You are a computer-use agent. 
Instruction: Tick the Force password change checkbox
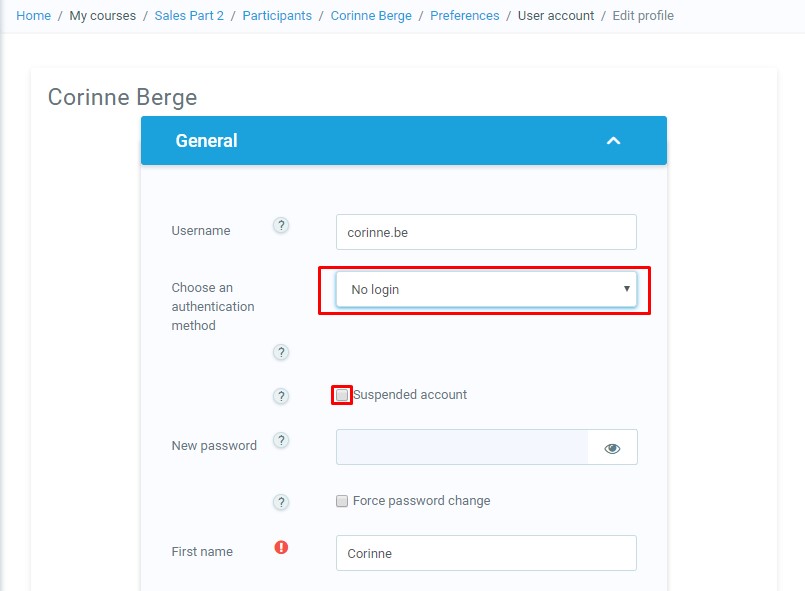[x=342, y=501]
